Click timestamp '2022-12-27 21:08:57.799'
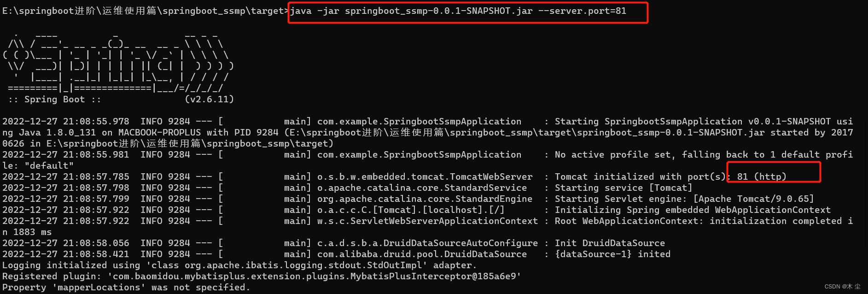This screenshot has width=868, height=294. click(66, 199)
